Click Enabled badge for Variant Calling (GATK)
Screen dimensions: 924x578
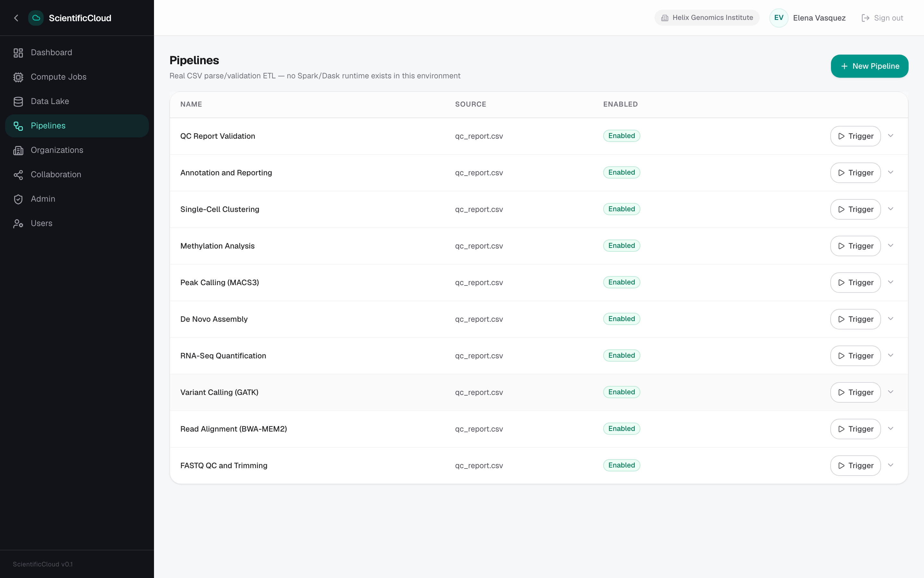click(x=621, y=392)
